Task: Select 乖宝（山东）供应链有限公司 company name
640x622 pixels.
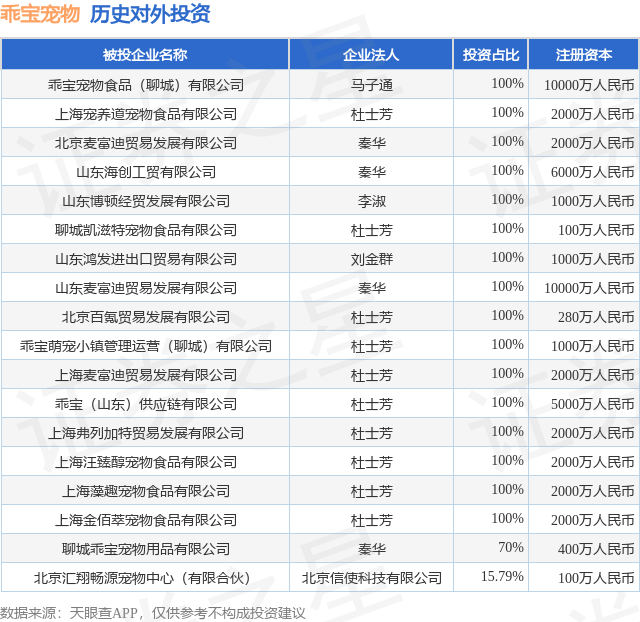Action: (x=146, y=404)
